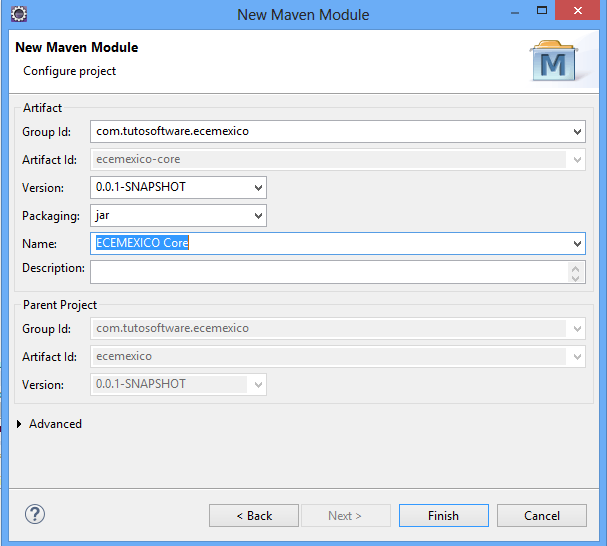Click the Description scroll up arrow
The width and height of the screenshot is (607, 546).
click(x=575, y=268)
